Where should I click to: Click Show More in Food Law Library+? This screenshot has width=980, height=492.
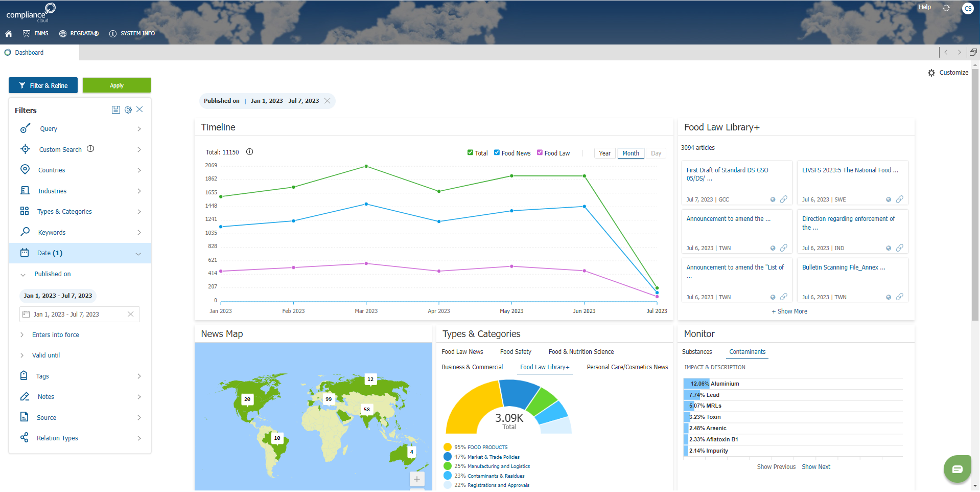click(789, 311)
